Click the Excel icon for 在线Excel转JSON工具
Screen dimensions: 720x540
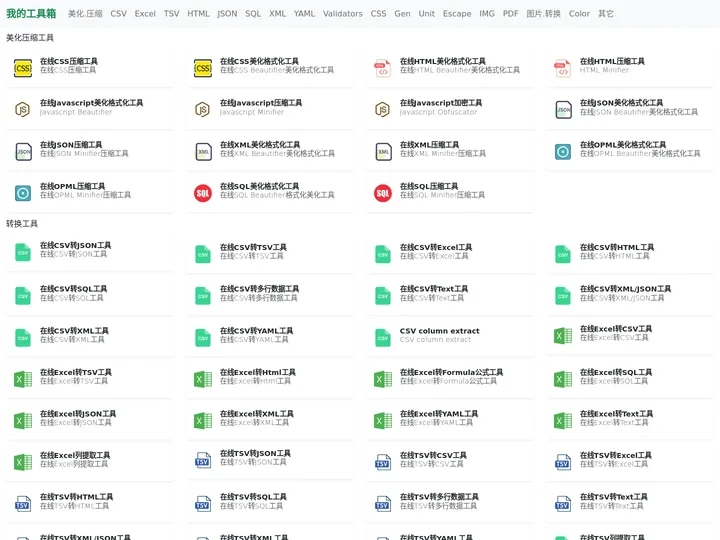(x=22, y=421)
